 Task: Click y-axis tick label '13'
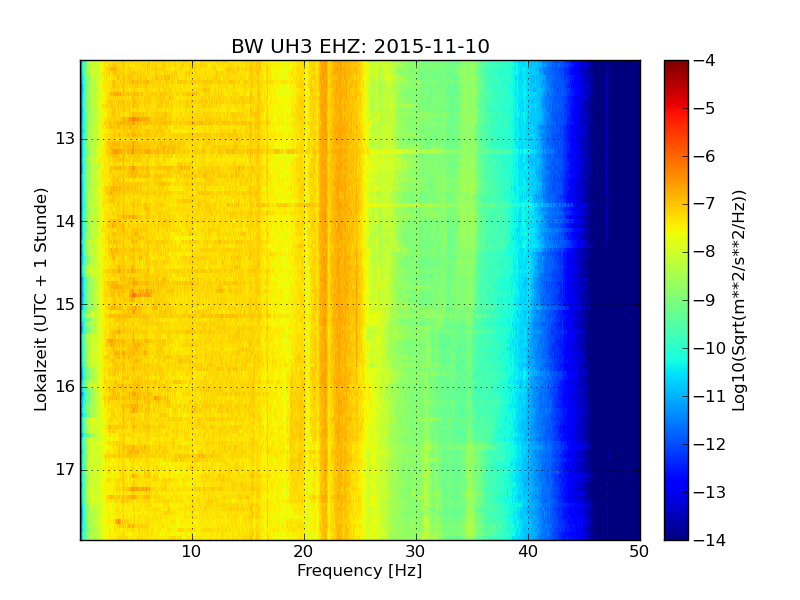click(65, 139)
